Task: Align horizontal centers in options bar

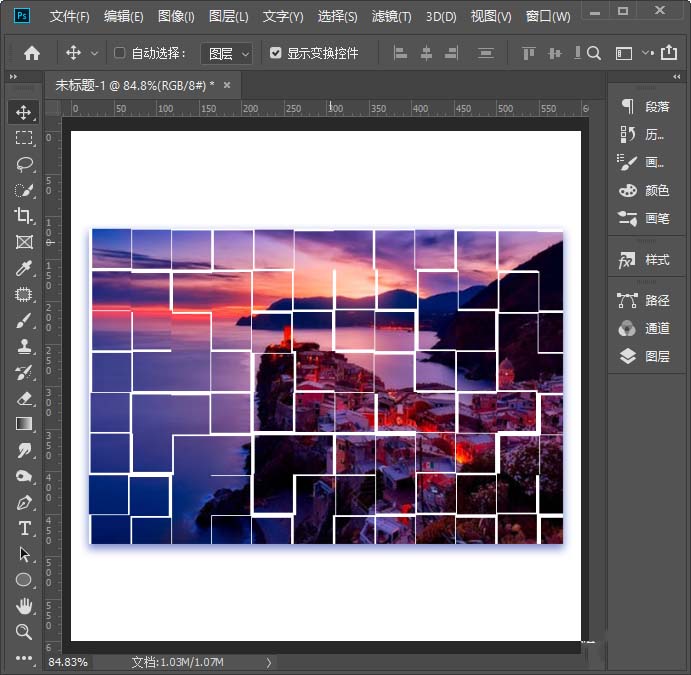Action: point(426,53)
